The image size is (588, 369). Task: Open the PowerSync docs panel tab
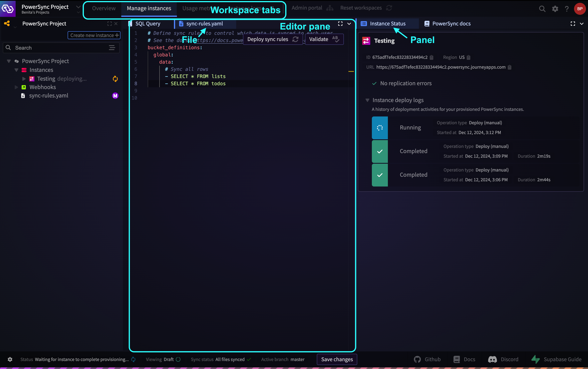click(x=448, y=23)
